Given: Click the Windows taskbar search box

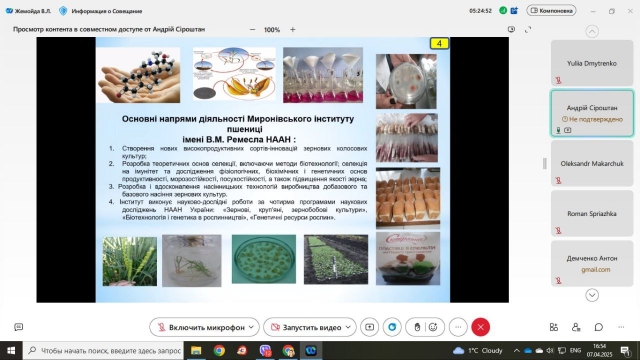Looking at the screenshot, I should click(104, 351).
